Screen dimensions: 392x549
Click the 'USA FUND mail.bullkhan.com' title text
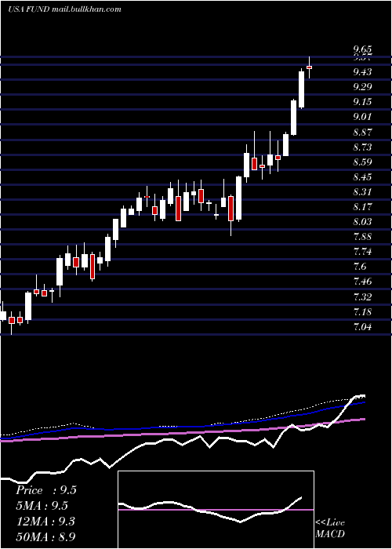point(64,9)
